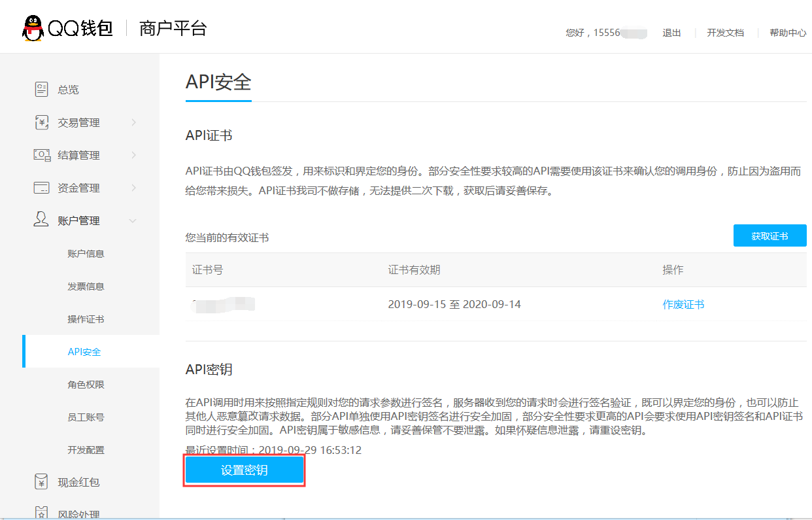The height and width of the screenshot is (520, 812).
Task: Click the 资金管理 card icon
Action: tap(42, 188)
